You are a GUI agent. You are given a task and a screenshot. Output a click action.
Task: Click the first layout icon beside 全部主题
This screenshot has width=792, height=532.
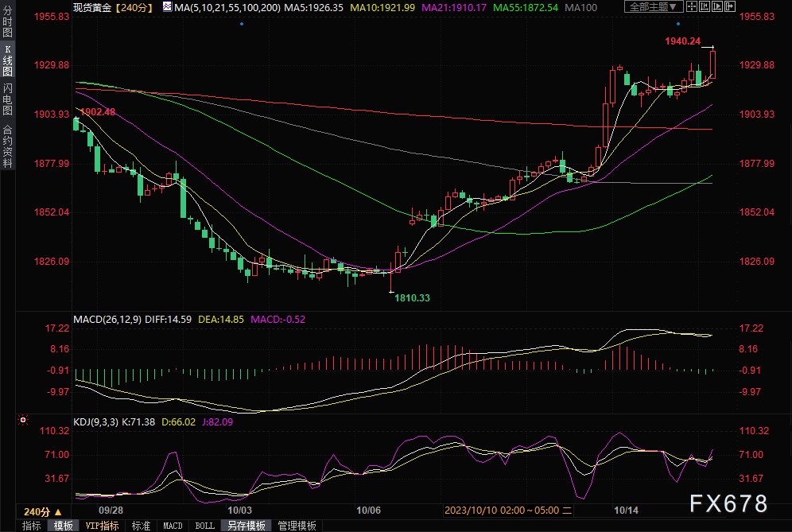[x=693, y=6]
